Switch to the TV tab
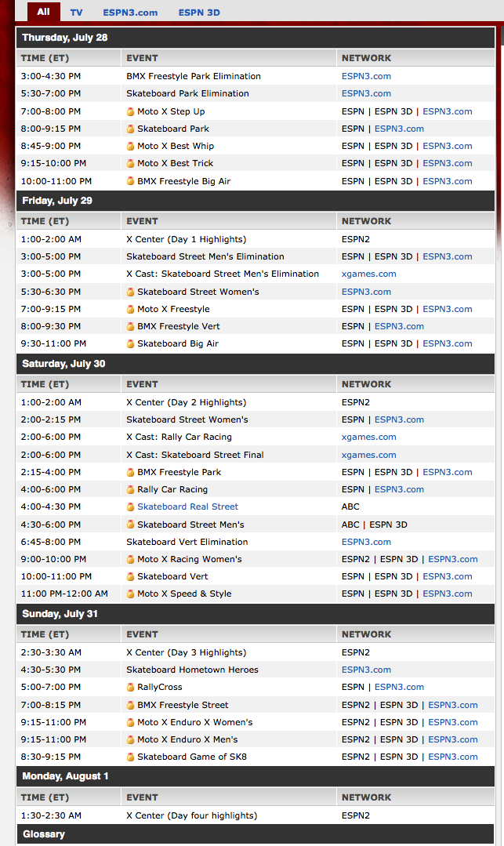Image resolution: width=504 pixels, height=846 pixels. tap(76, 13)
